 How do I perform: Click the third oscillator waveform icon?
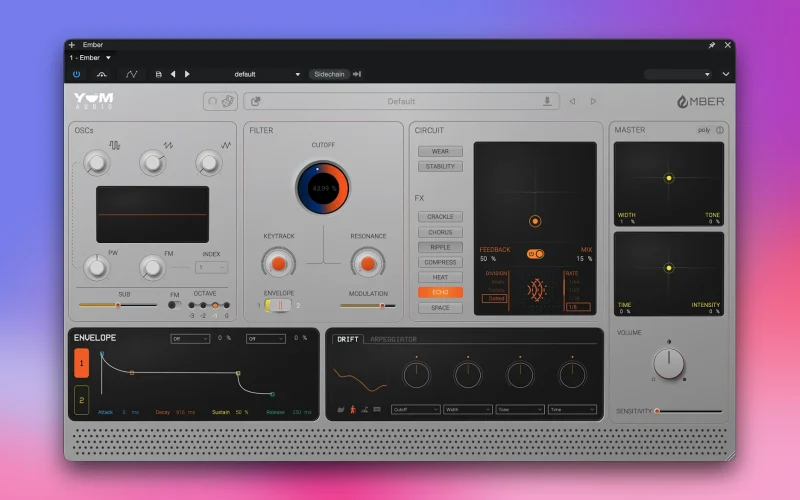click(x=226, y=145)
